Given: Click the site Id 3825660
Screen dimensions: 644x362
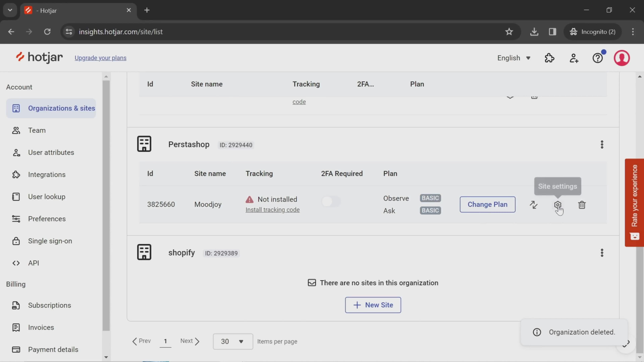Looking at the screenshot, I should (161, 204).
